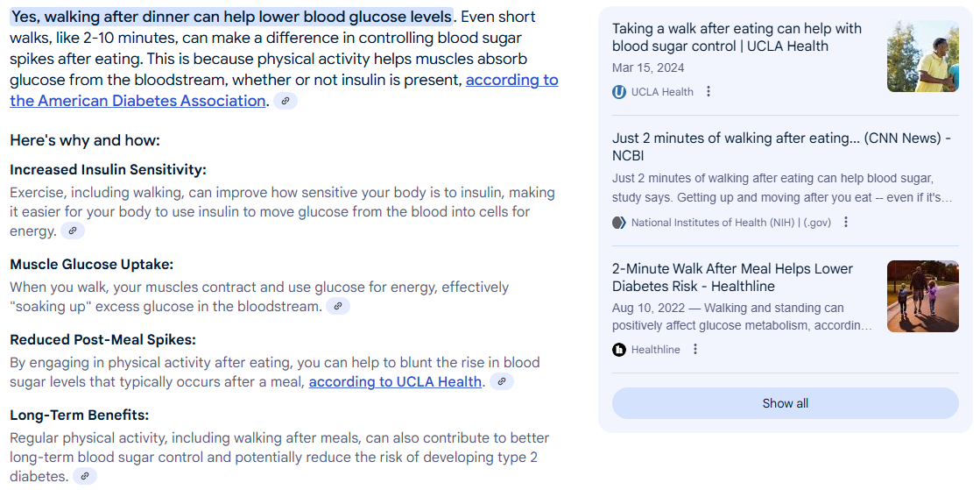Screen dimensions: 980x490
Task: Click citation link icon under Long-Term Benefits
Action: 84,476
